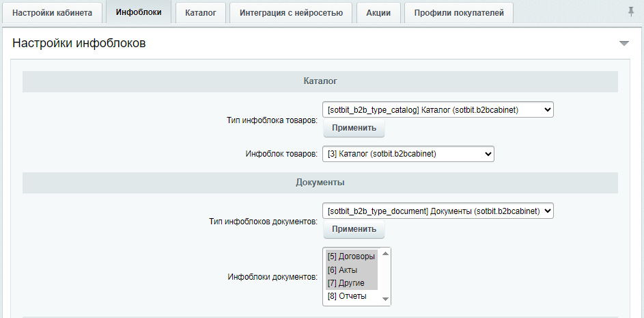The image size is (644, 318).
Task: Click the Настройки инфоблоков heading
Action: tap(79, 43)
